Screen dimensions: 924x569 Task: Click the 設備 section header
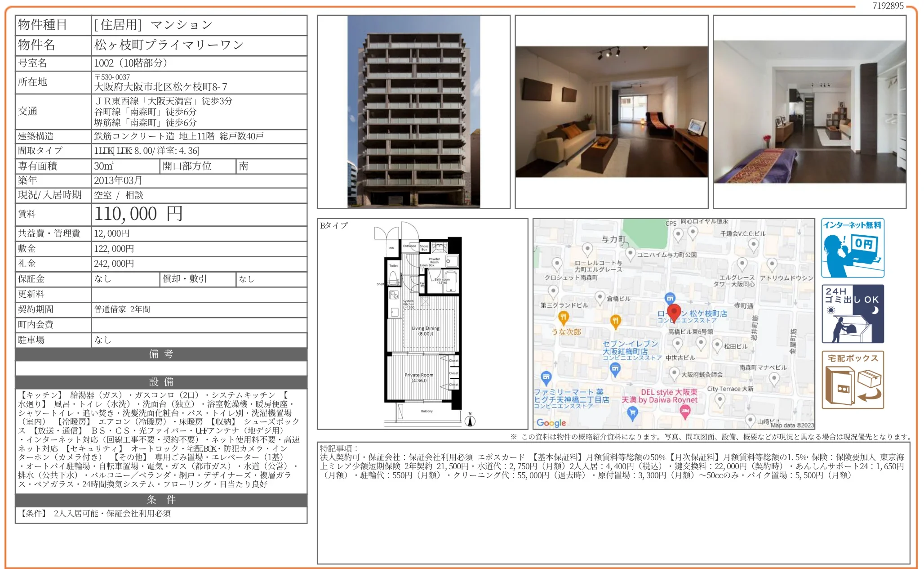click(x=161, y=382)
